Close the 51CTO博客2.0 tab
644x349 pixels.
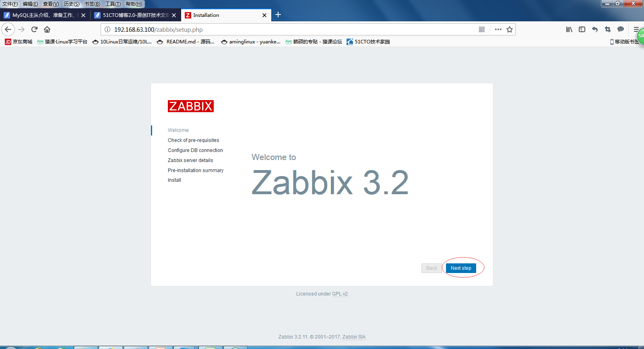[x=174, y=15]
